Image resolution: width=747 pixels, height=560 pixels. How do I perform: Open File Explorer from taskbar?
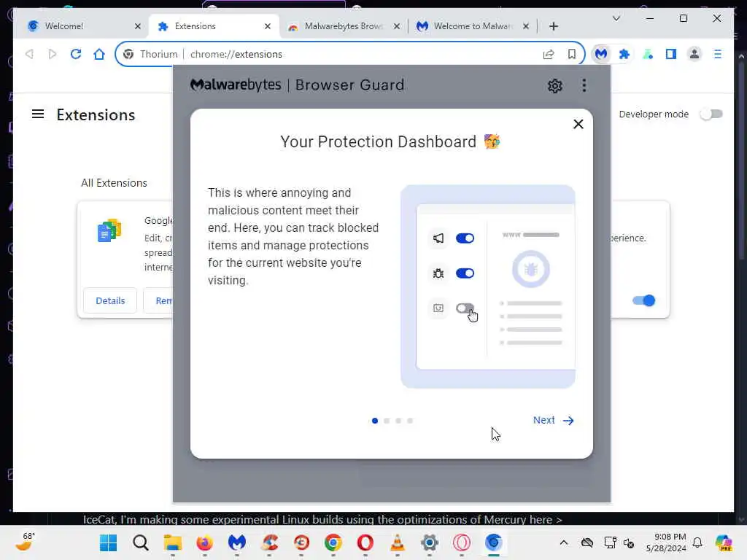pyautogui.click(x=172, y=542)
